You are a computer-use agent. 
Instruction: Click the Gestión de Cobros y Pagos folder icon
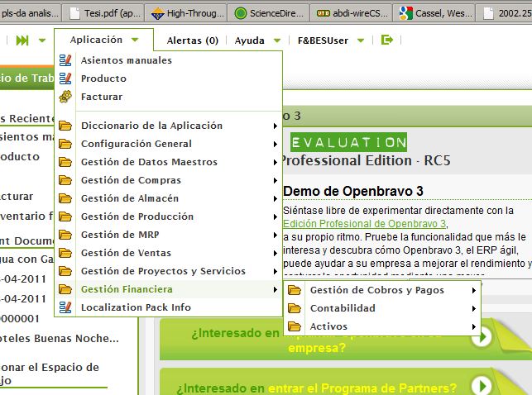click(294, 290)
